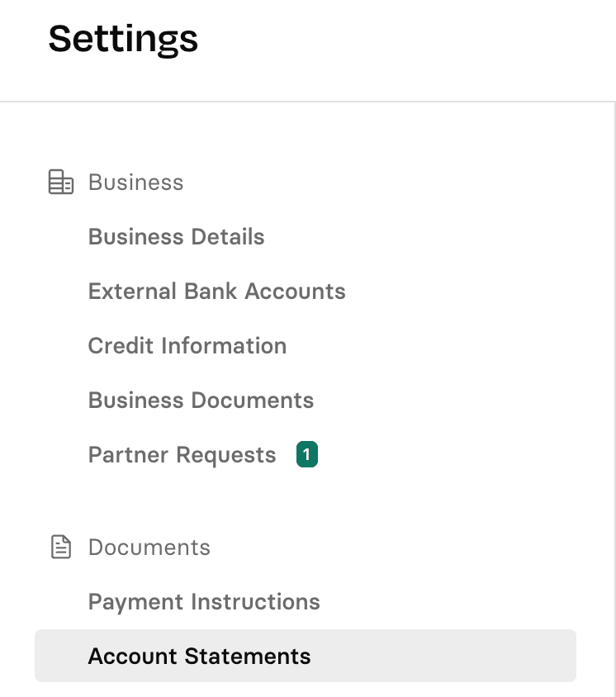Screen dimensions: 616x697
Task: Open the first item under Business
Action: click(x=176, y=237)
